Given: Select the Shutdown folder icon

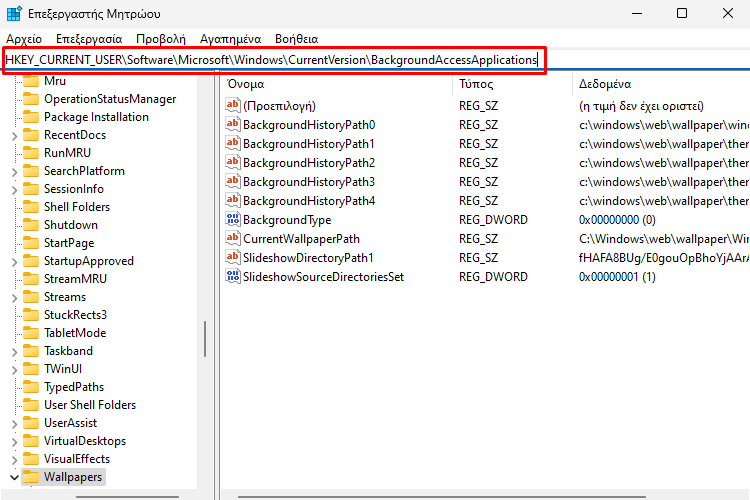Looking at the screenshot, I should pos(31,225).
